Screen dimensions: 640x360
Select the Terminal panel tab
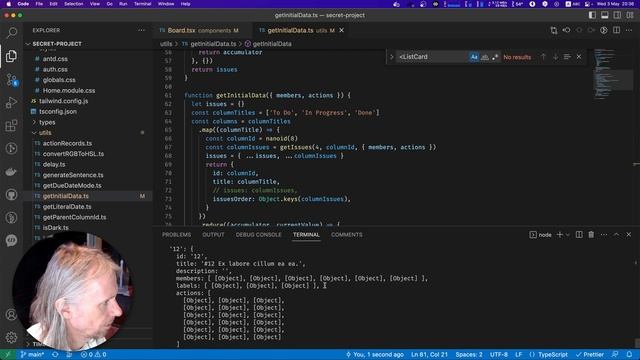(306, 235)
